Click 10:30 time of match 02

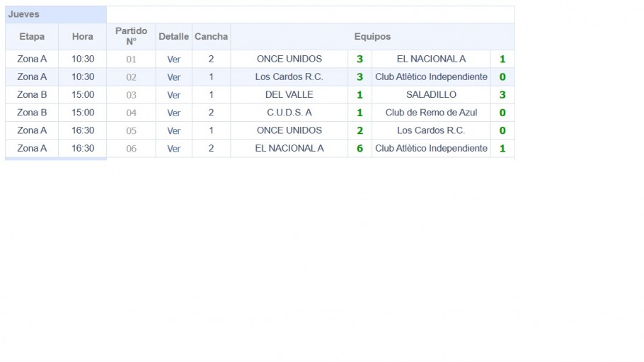pyautogui.click(x=83, y=77)
